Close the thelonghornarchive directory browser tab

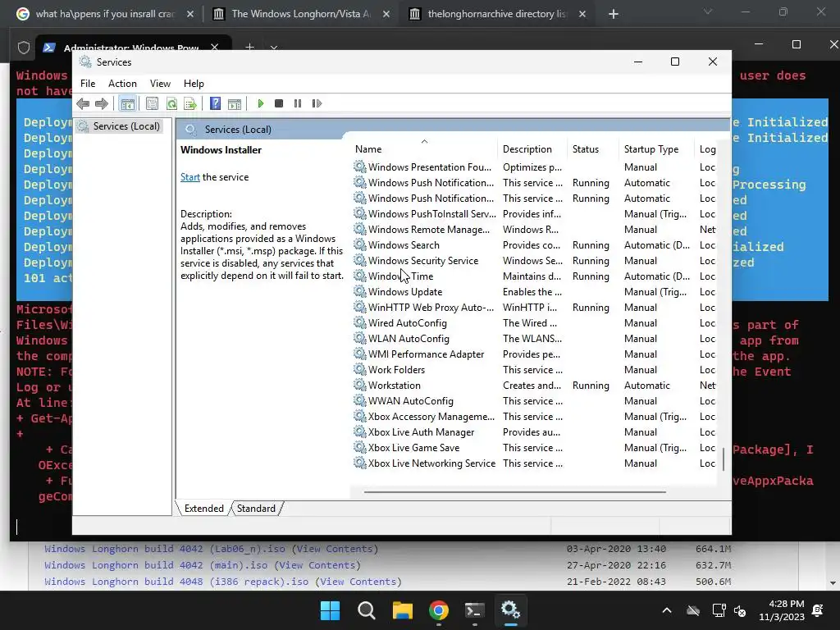(582, 15)
